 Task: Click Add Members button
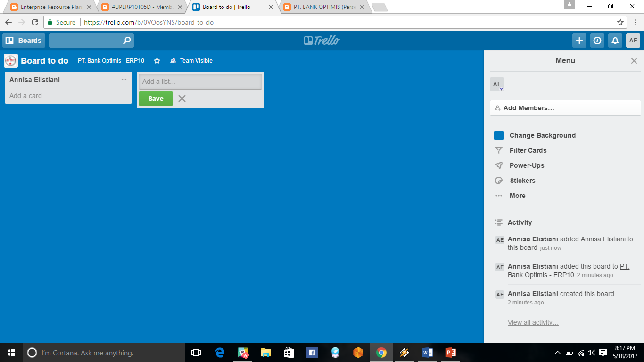565,108
